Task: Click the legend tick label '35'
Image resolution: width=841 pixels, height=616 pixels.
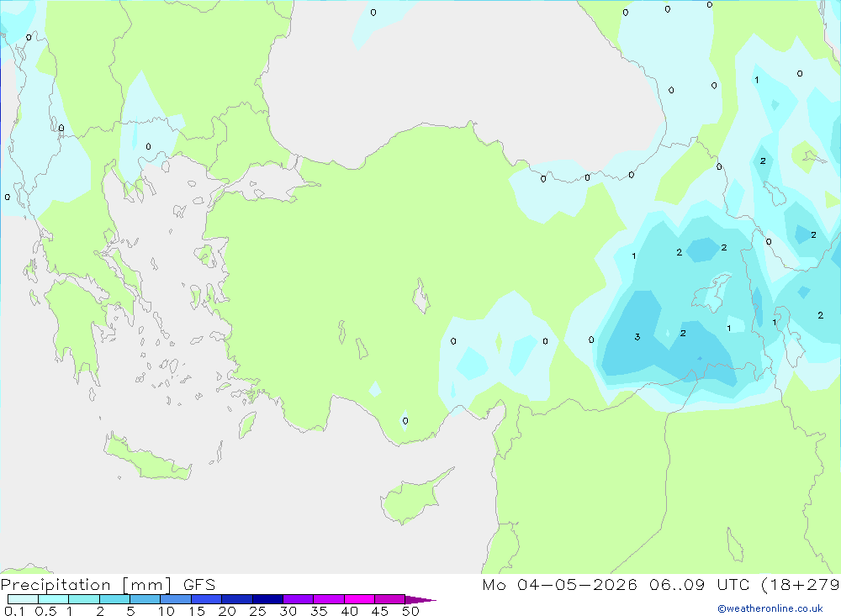Action: click(319, 611)
